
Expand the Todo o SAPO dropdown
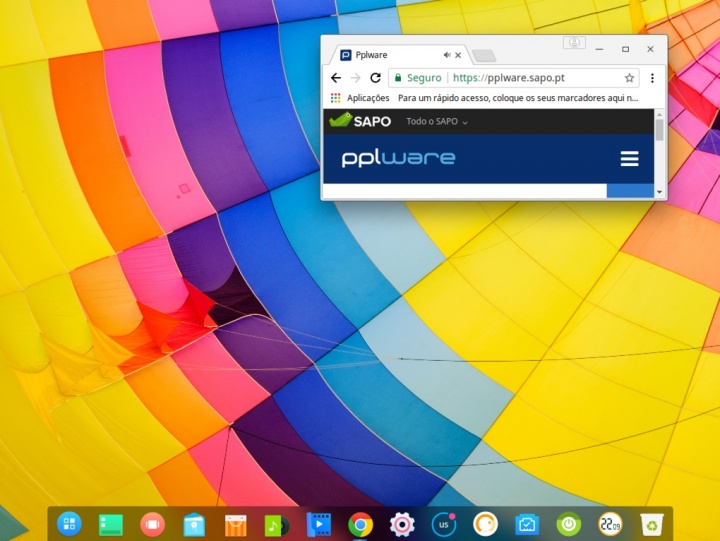pos(437,121)
